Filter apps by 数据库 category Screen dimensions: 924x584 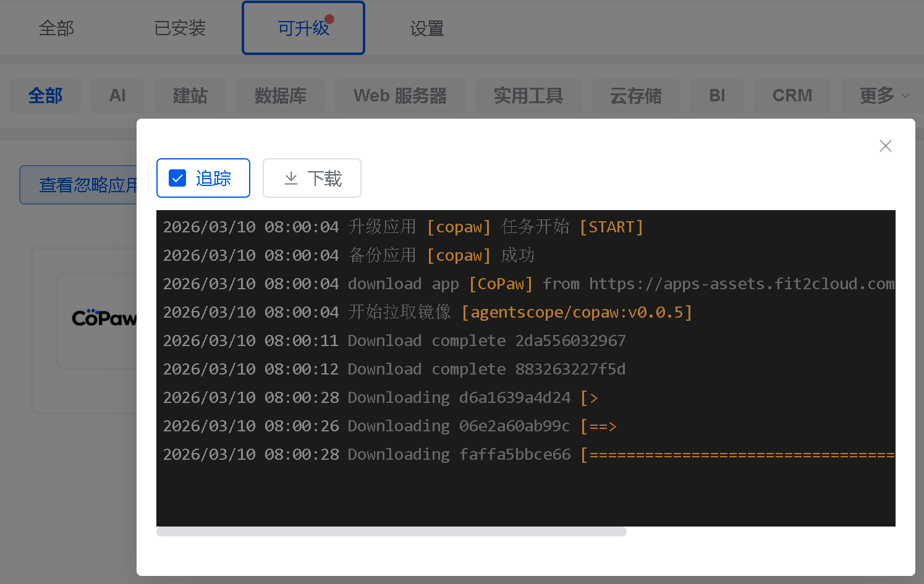(280, 96)
